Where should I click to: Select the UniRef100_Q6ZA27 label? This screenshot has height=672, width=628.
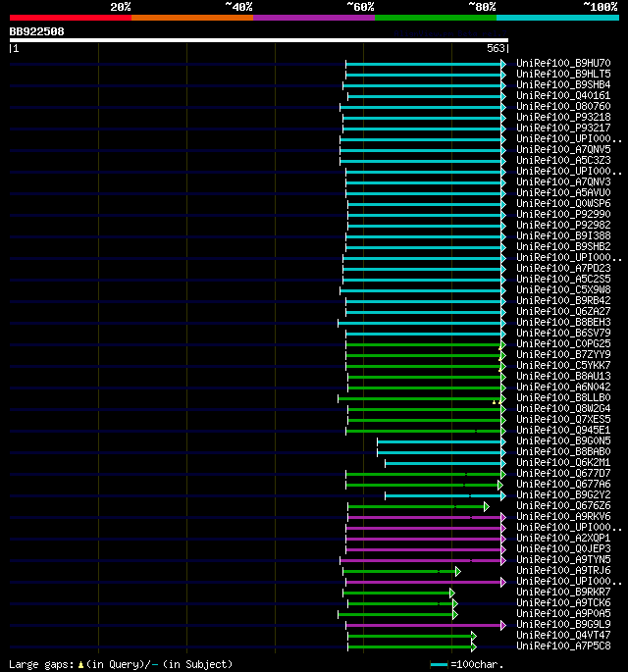pos(563,311)
